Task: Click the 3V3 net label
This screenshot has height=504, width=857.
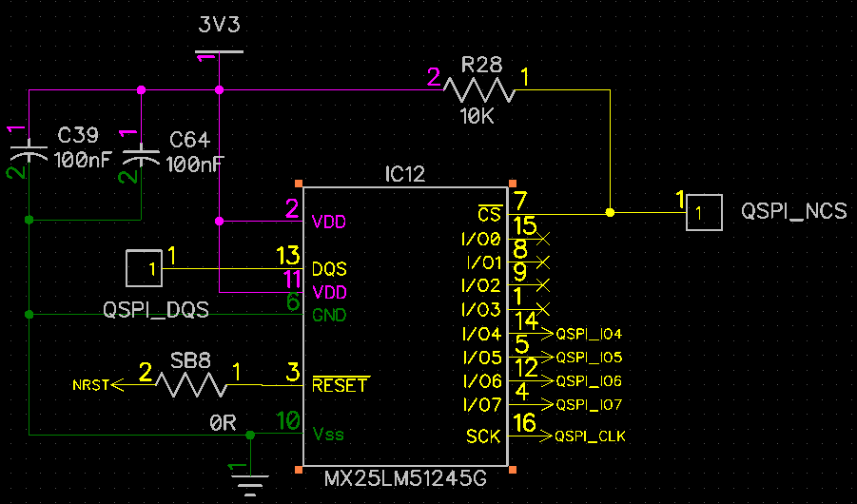Action: (219, 25)
